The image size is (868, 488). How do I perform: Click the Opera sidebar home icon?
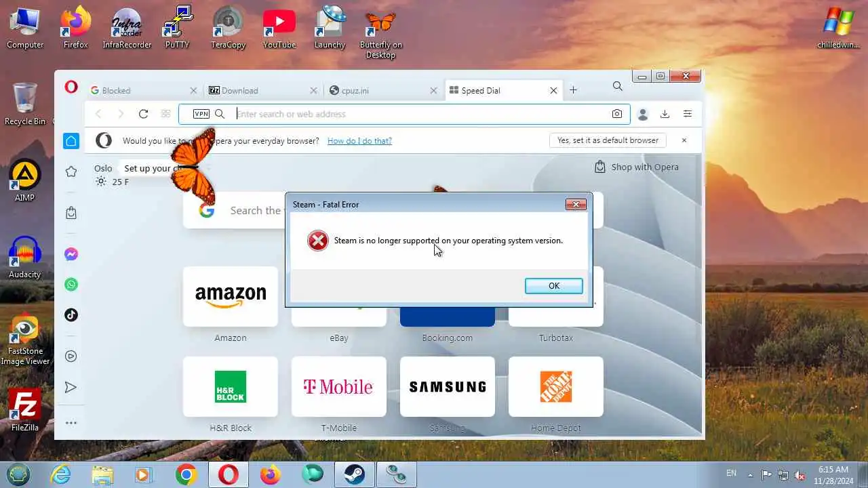point(71,141)
